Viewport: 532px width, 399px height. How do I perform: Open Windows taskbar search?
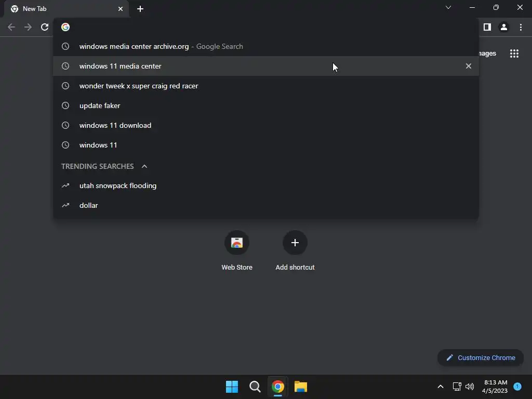pyautogui.click(x=255, y=387)
